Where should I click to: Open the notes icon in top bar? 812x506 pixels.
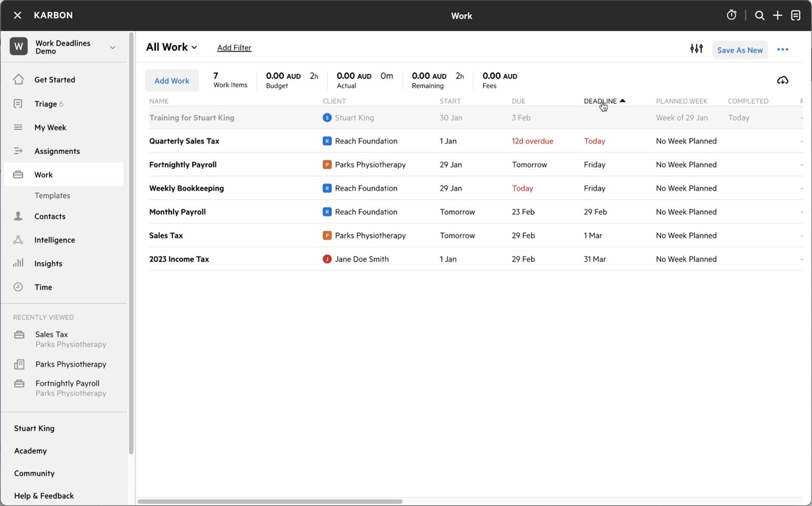point(795,15)
